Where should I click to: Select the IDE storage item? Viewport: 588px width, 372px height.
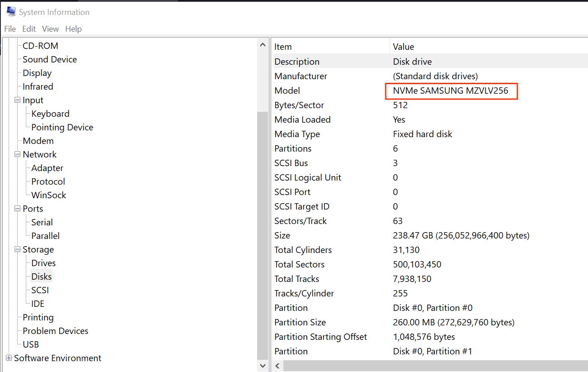38,304
